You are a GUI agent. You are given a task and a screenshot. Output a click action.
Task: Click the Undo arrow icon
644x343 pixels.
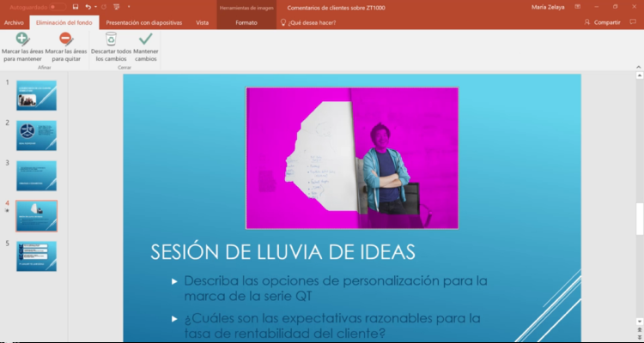tap(88, 7)
